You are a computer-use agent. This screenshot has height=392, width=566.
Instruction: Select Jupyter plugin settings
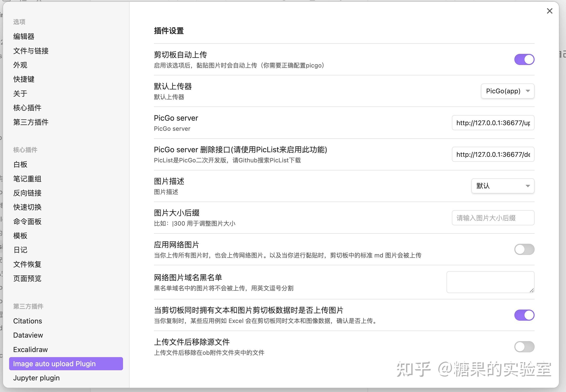36,378
